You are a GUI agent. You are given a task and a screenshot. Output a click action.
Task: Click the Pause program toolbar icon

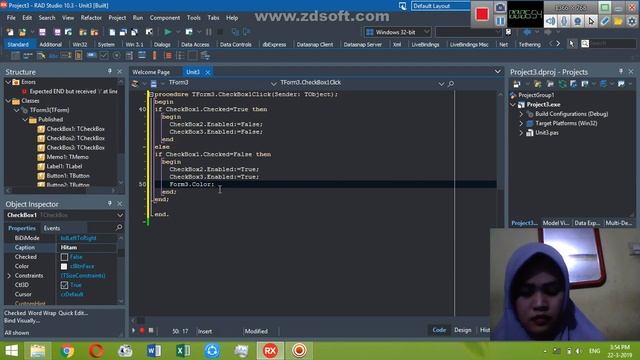click(209, 32)
